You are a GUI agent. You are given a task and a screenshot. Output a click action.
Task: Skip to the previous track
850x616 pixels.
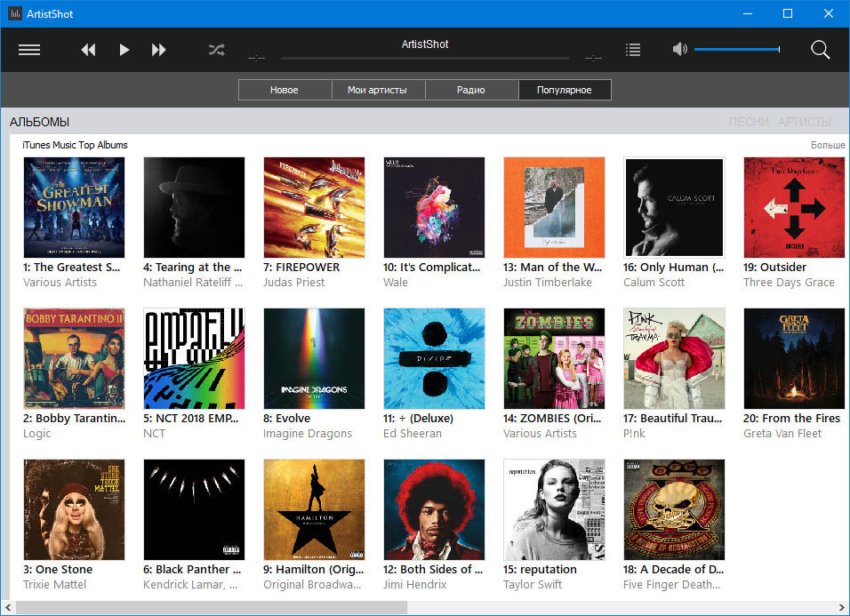tap(88, 50)
